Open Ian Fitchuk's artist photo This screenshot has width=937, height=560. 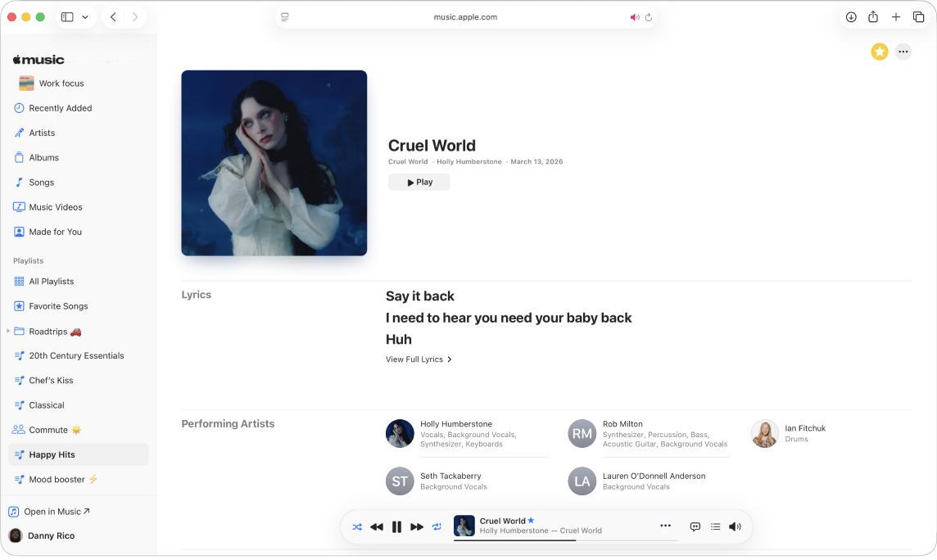click(x=764, y=434)
